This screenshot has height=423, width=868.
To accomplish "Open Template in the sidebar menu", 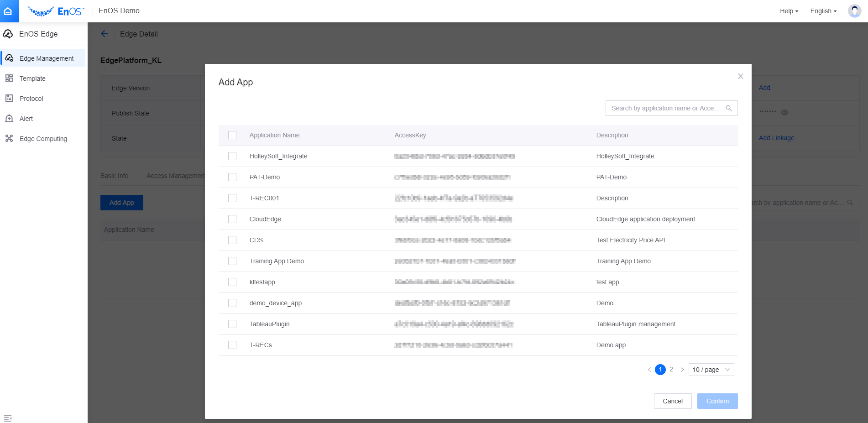I will tap(32, 78).
